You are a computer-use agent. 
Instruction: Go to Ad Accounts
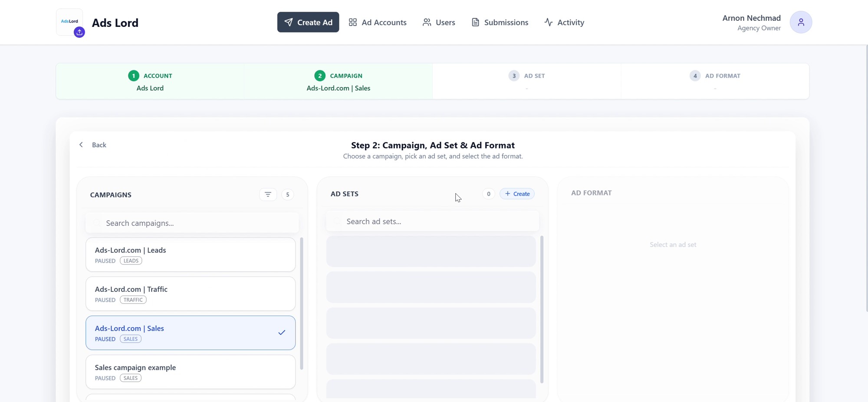(x=378, y=22)
